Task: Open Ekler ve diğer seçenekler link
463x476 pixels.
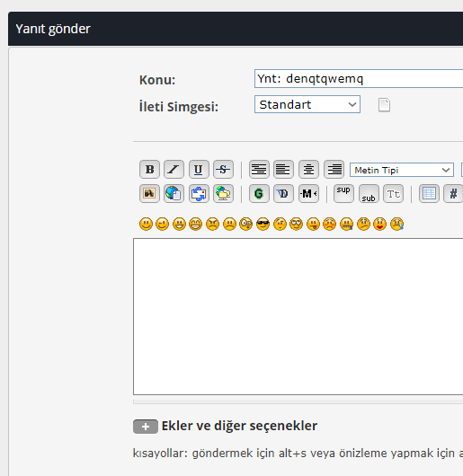Action: 239,426
